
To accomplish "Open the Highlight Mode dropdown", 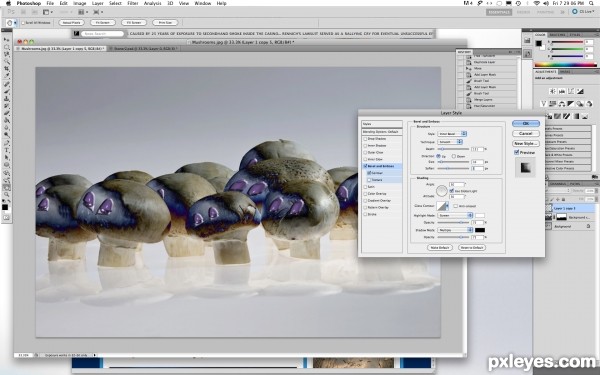I will (x=455, y=215).
